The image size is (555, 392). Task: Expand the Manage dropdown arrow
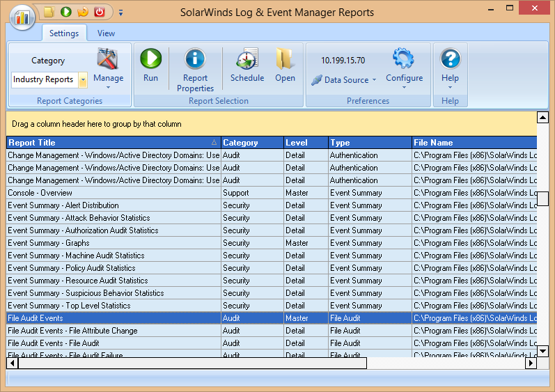(x=109, y=88)
